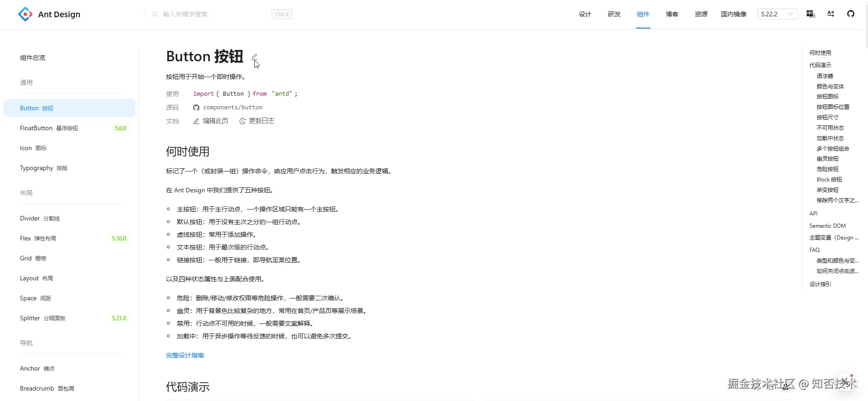Open the 设计 menu item
The height and width of the screenshot is (401, 868).
coord(585,14)
